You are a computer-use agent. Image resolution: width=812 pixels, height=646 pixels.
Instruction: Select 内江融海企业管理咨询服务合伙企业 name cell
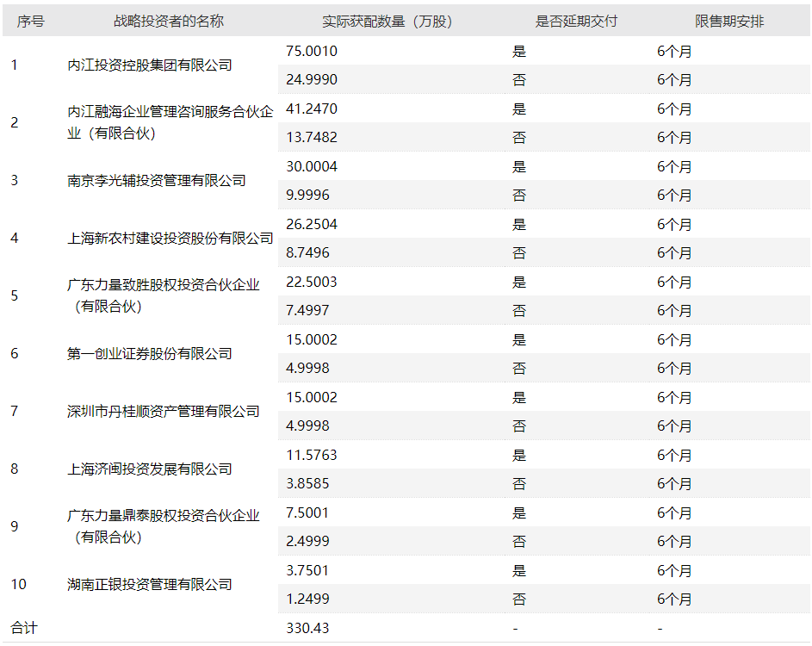click(x=170, y=122)
